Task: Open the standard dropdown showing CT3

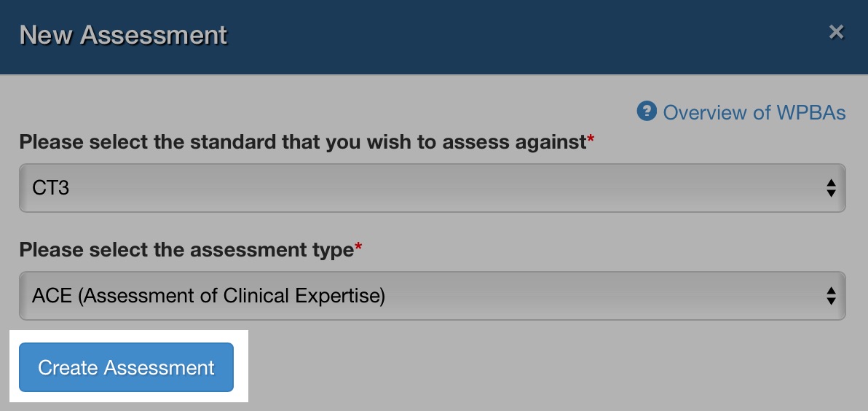Action: (x=433, y=188)
